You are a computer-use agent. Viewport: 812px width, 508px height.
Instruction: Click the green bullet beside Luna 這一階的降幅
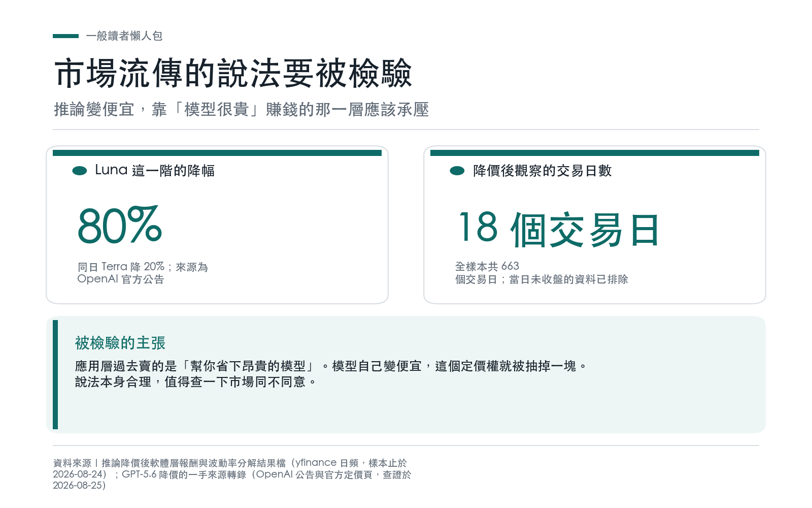pyautogui.click(x=80, y=171)
